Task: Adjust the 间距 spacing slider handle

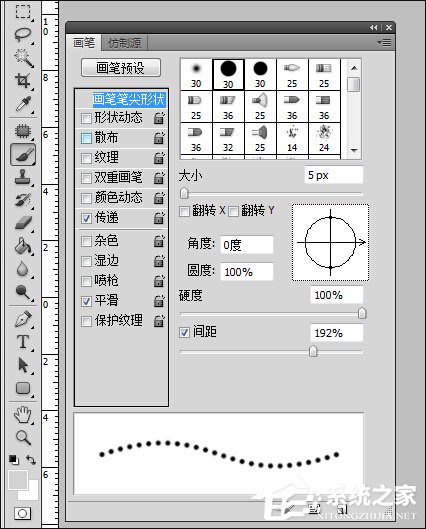Action: (x=313, y=351)
